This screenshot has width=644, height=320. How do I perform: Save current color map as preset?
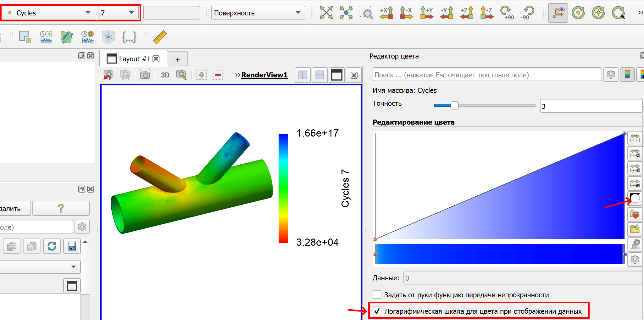pos(635,229)
